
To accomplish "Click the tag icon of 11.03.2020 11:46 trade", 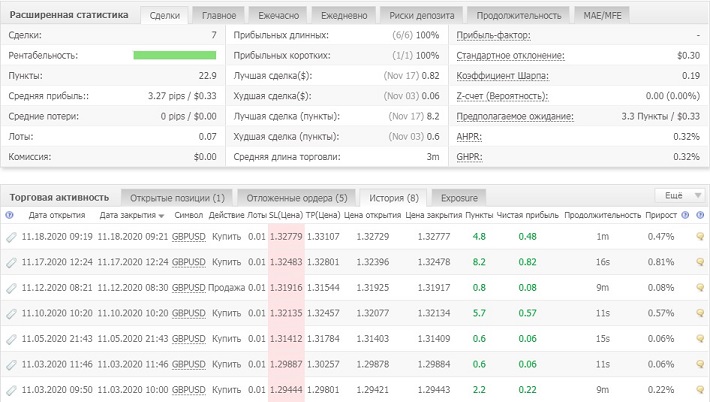I will (x=11, y=364).
